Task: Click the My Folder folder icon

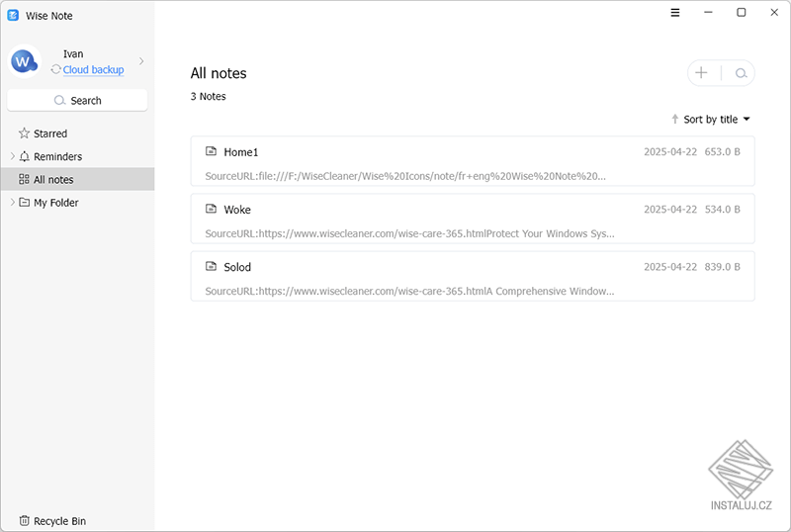Action: [x=24, y=203]
